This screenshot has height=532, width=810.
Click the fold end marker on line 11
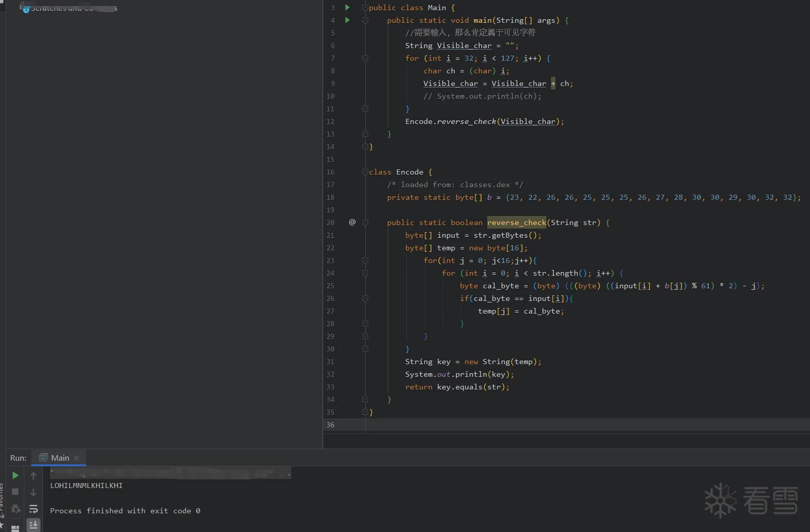click(x=365, y=109)
